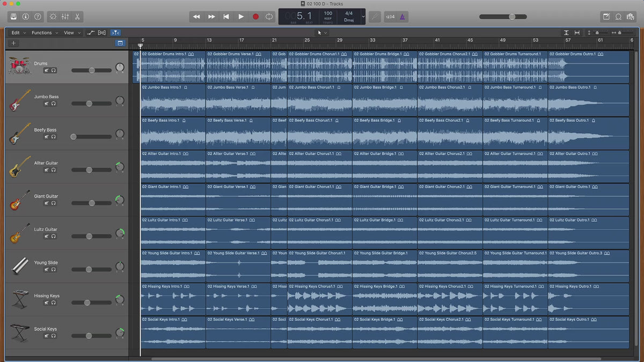Open the Smart Controls dial button

tap(53, 17)
